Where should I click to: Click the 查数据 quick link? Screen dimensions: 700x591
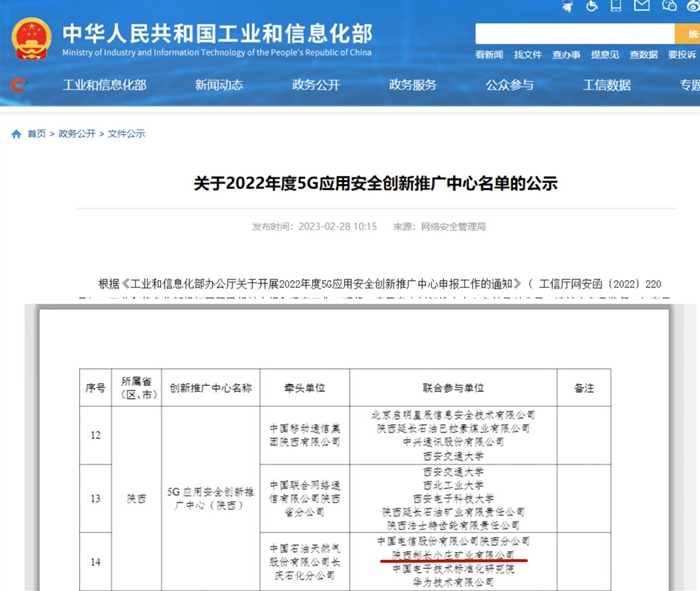coord(643,55)
